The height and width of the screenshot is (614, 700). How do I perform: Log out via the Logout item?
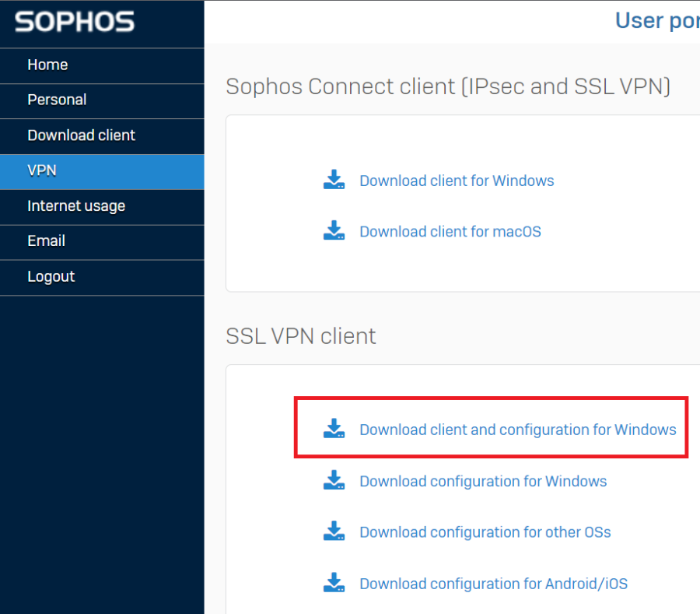[102, 277]
